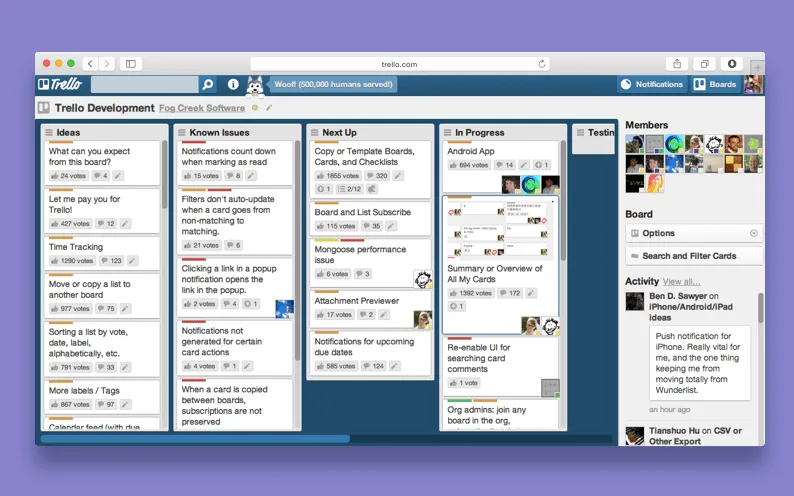Image resolution: width=794 pixels, height=496 pixels.
Task: Click the pencil icon on Attachment Previewer card
Action: [x=383, y=315]
